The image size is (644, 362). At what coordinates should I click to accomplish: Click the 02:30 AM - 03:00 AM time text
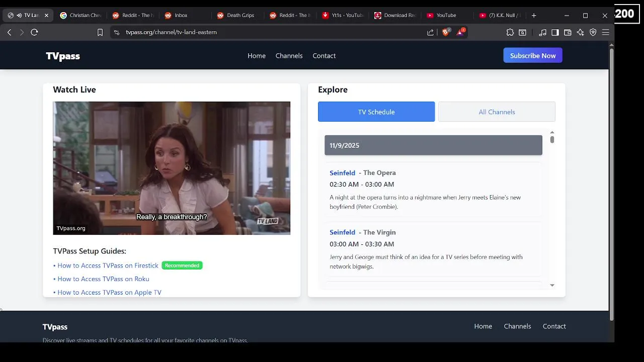pos(362,185)
